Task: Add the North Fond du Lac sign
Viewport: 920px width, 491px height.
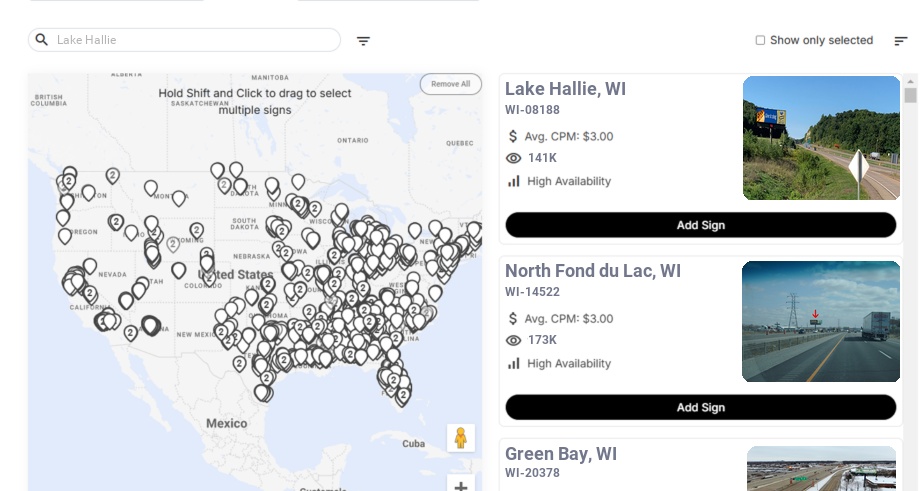Action: [700, 407]
